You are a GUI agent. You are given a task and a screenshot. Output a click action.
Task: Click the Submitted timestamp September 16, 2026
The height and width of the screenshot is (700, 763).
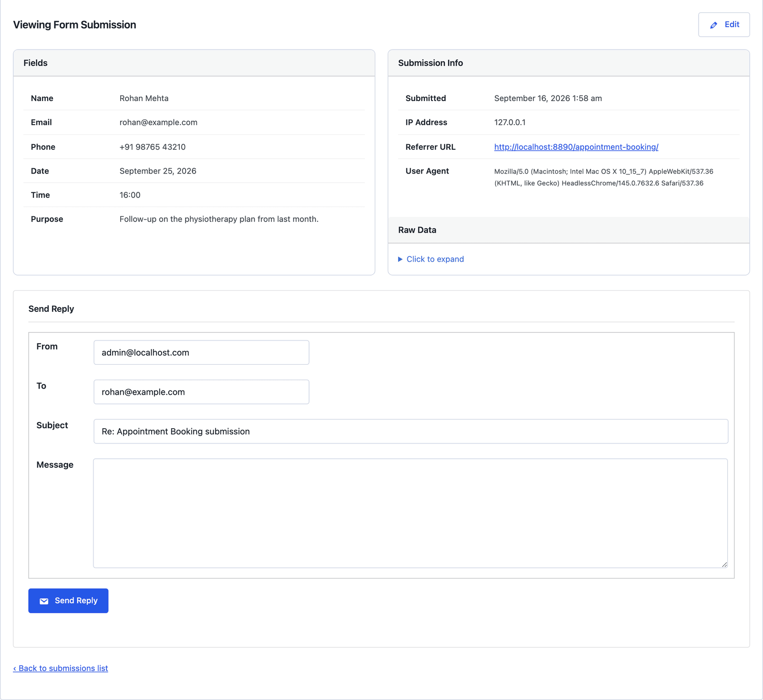point(548,98)
